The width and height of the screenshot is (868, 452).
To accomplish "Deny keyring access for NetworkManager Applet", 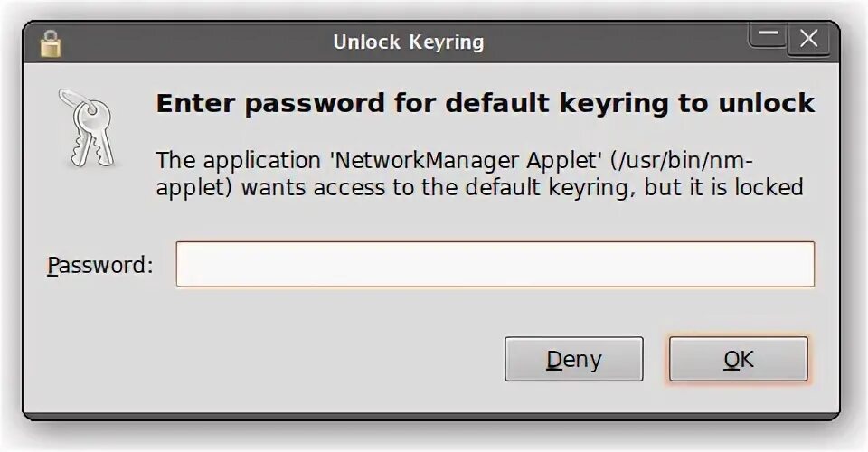I will 573,360.
